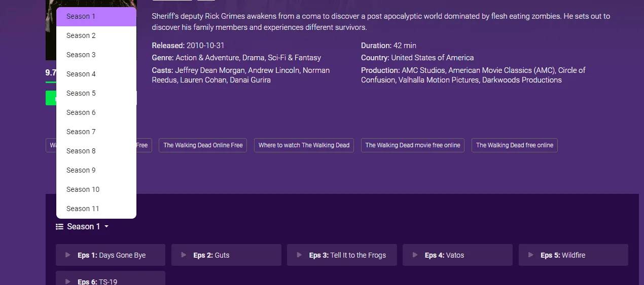Select Season 8 from the menu
The image size is (644, 285).
[96, 151]
